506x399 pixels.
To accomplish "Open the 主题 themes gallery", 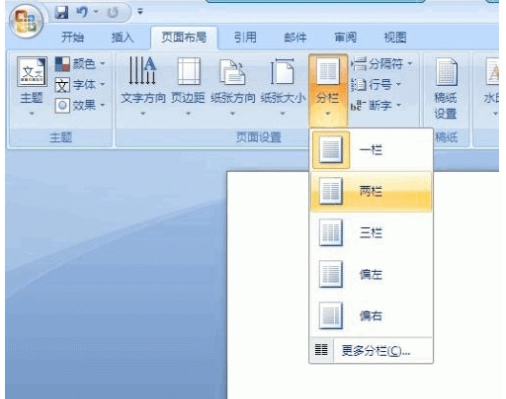I will point(32,87).
